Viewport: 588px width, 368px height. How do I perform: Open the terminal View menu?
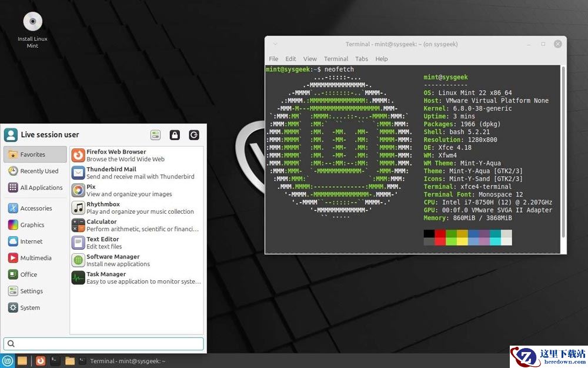(310, 58)
